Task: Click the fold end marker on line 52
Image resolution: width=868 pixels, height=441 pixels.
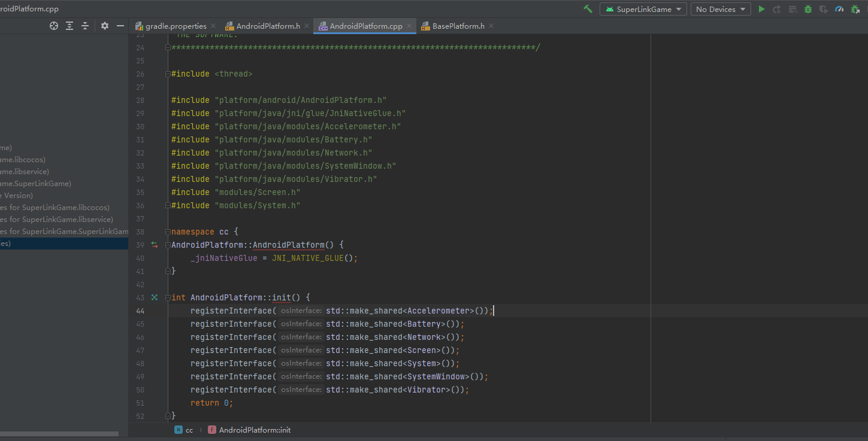Action: coord(168,416)
